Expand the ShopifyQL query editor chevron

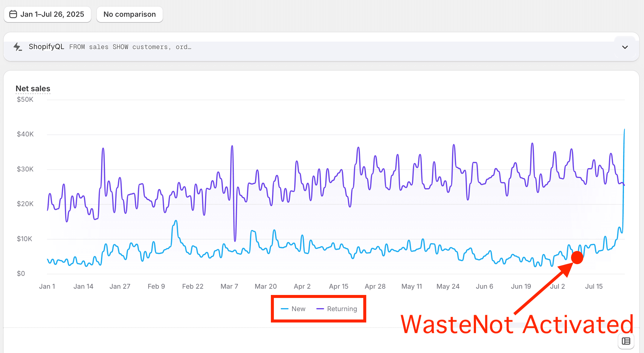tap(625, 47)
